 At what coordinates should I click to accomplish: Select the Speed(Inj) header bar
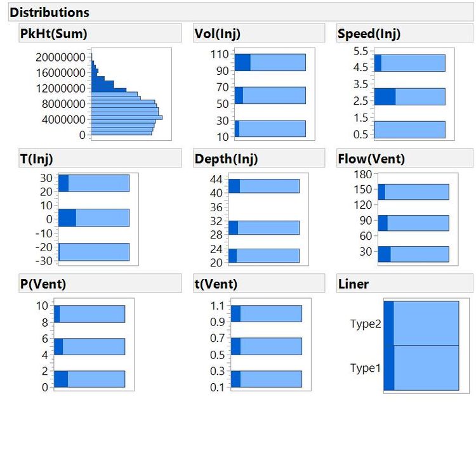pyautogui.click(x=369, y=34)
